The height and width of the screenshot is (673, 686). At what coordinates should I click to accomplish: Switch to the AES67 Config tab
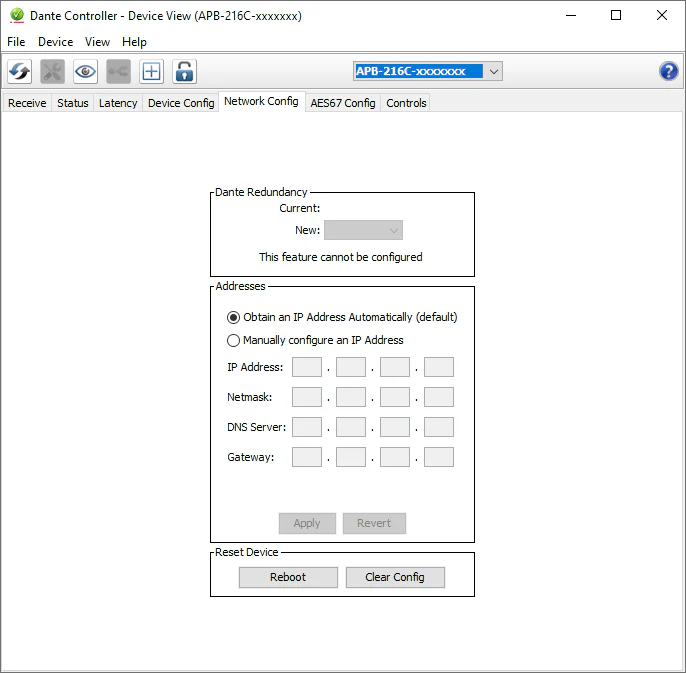(343, 103)
